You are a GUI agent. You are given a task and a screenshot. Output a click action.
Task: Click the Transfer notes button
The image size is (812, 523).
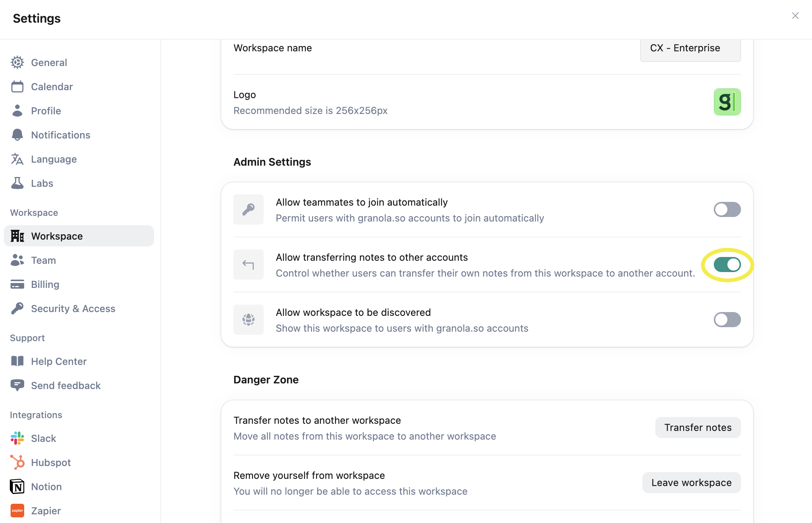pos(698,428)
